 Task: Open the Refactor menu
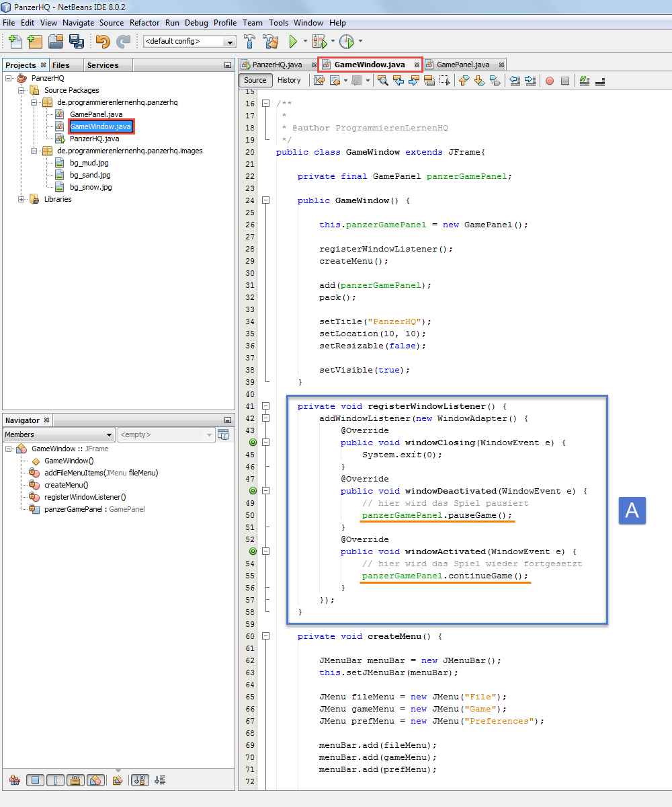pyautogui.click(x=144, y=22)
